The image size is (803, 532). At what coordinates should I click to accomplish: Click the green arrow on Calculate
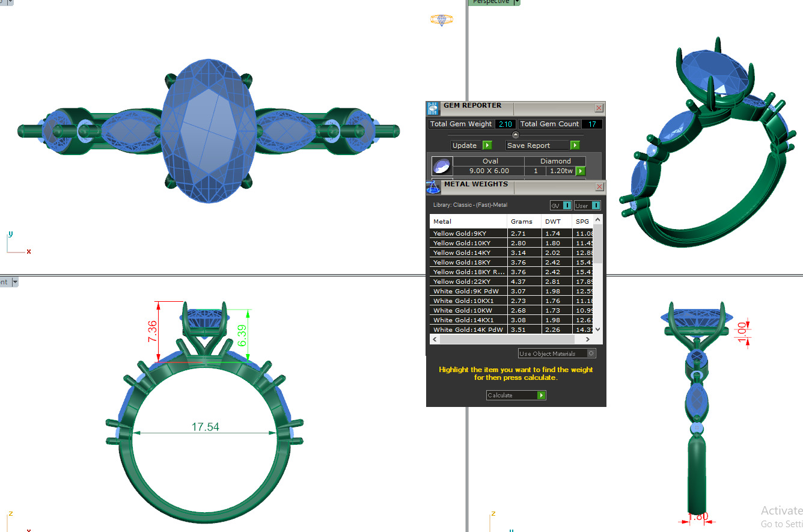tap(542, 396)
